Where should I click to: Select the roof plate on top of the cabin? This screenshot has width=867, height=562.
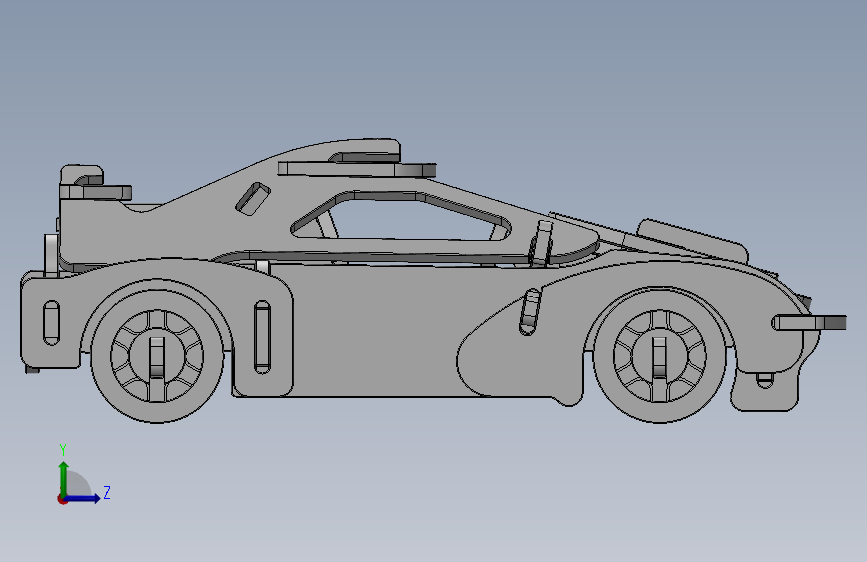point(357,169)
